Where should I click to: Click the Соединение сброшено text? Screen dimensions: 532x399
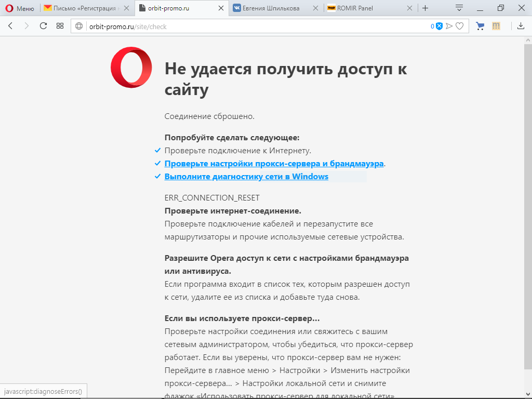pos(209,116)
